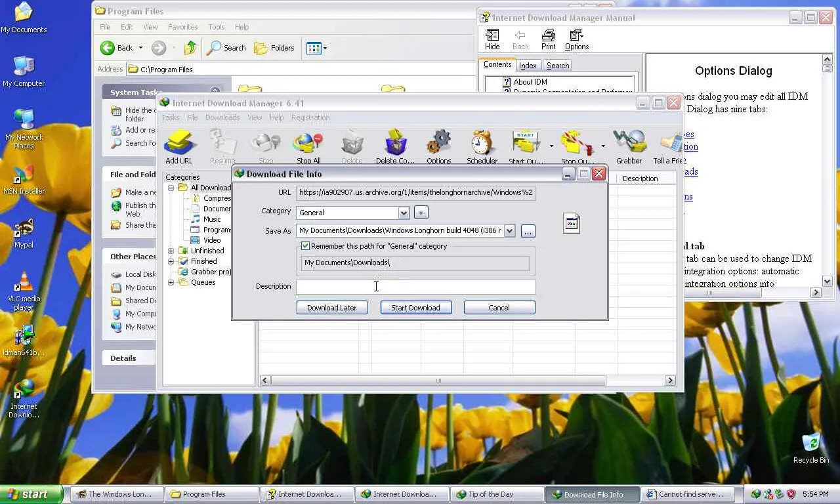Image resolution: width=840 pixels, height=504 pixels.
Task: Click the Delete Completed toolbar icon
Action: [x=395, y=146]
